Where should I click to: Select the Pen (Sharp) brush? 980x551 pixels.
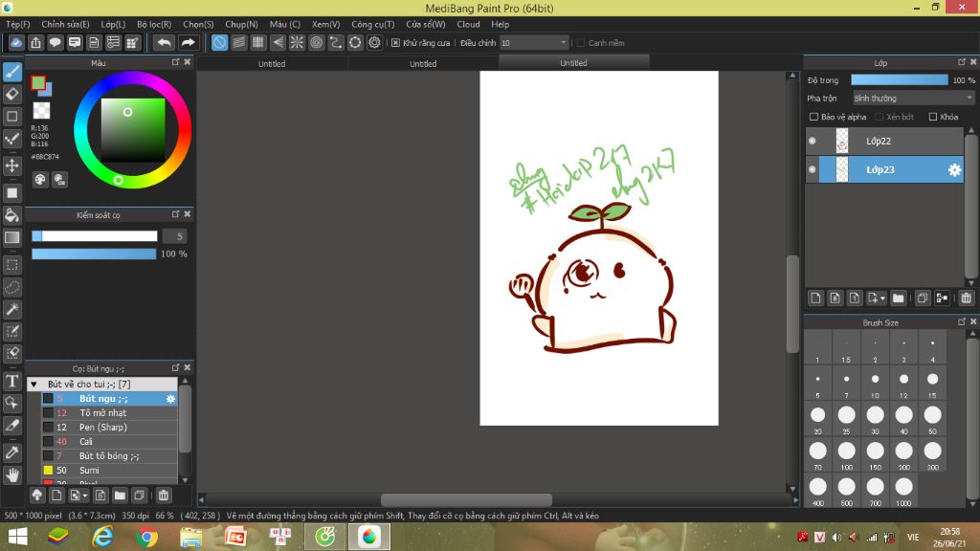pos(109,428)
